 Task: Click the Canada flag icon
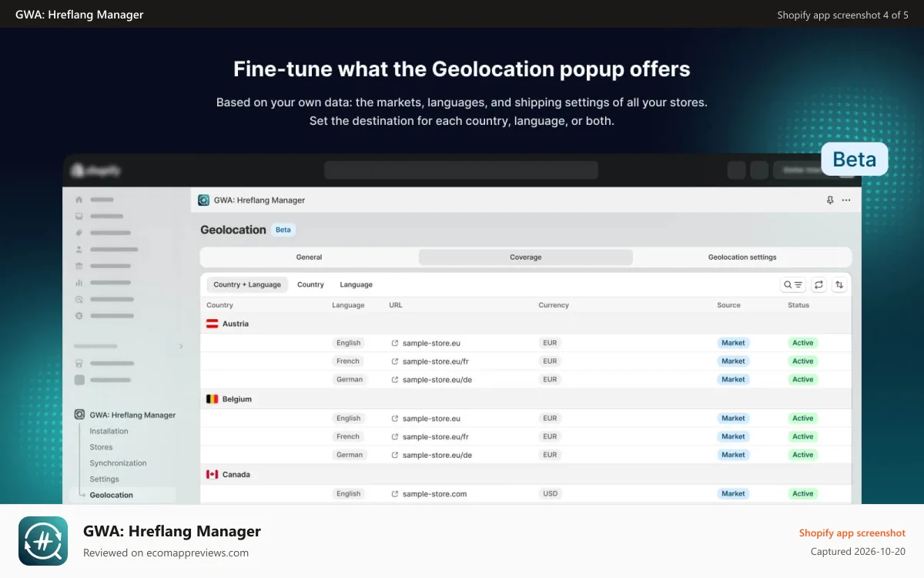212,475
